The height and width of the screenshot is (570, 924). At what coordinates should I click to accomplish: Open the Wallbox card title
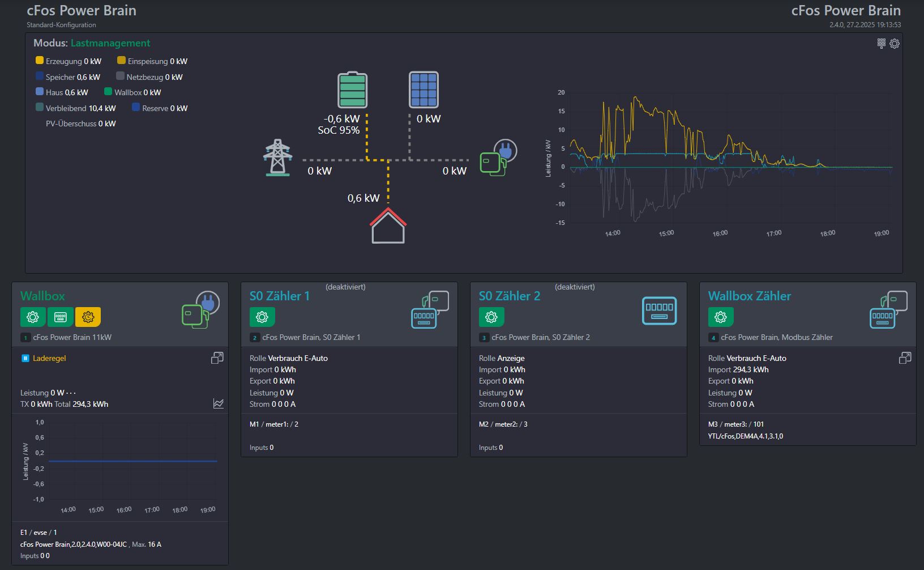coord(42,296)
